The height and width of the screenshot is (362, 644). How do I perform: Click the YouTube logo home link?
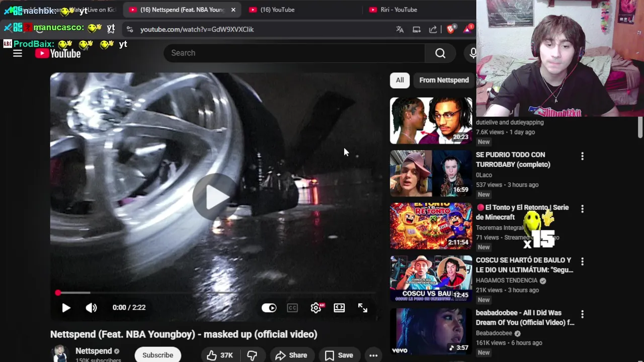tap(58, 53)
